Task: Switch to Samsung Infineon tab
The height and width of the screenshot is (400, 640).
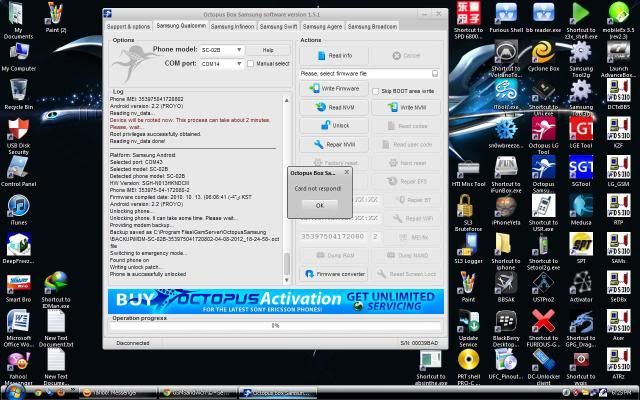Action: pyautogui.click(x=232, y=27)
